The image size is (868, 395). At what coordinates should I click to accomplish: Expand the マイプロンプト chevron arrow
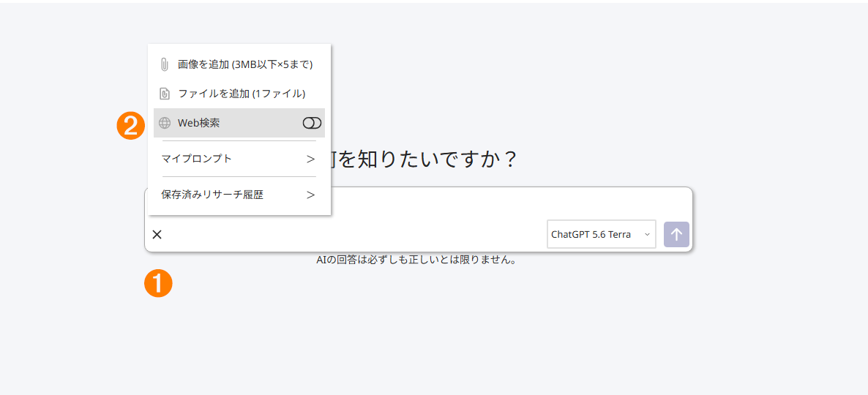(x=310, y=159)
